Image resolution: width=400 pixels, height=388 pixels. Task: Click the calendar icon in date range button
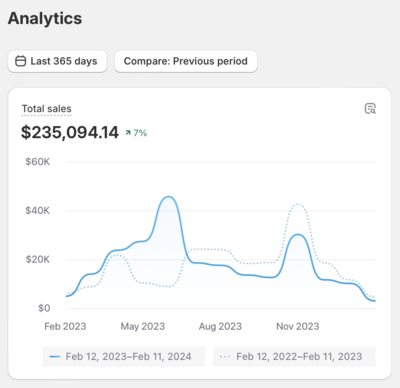pyautogui.click(x=21, y=61)
